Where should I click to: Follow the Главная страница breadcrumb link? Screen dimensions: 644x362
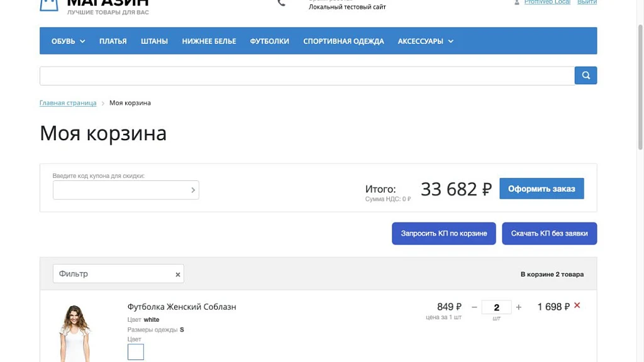tap(68, 103)
